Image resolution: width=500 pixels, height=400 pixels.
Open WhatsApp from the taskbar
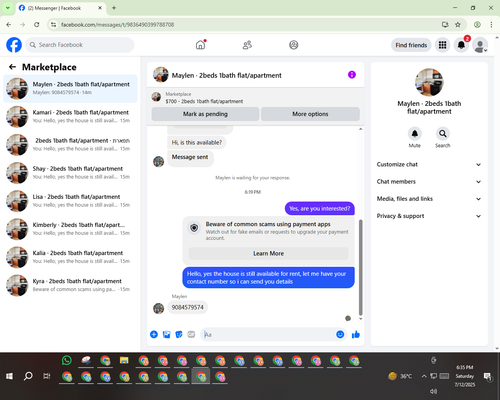point(67,360)
